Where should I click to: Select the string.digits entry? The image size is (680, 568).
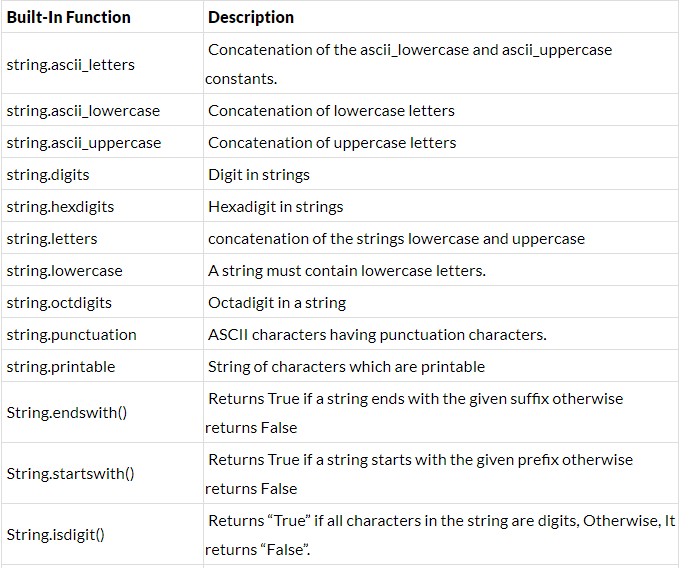[x=48, y=175]
